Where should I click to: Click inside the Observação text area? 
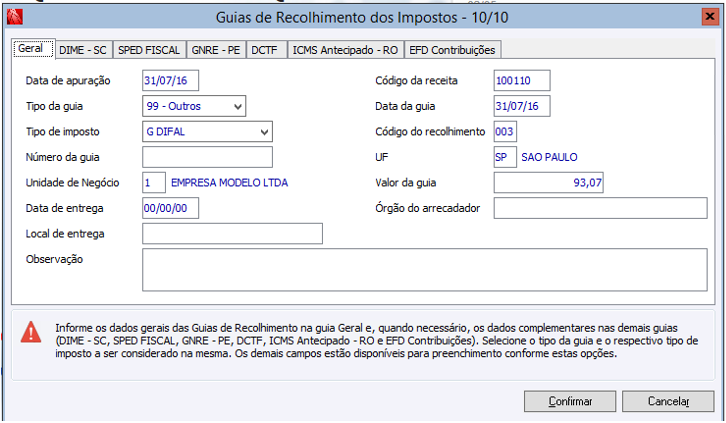[425, 270]
